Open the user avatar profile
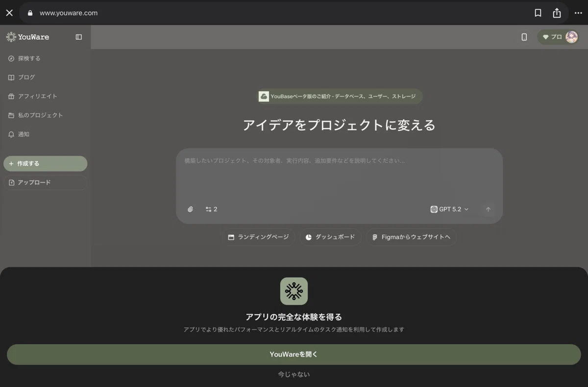 571,37
